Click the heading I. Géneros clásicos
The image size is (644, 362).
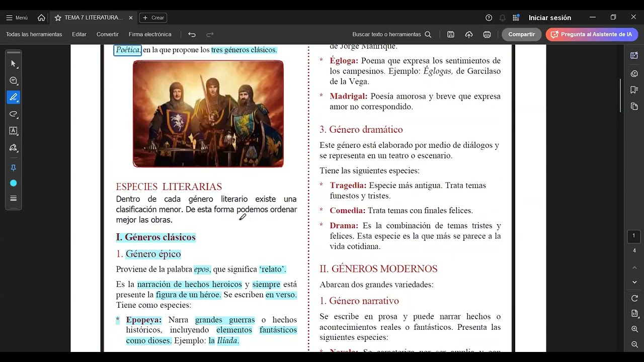tap(155, 237)
